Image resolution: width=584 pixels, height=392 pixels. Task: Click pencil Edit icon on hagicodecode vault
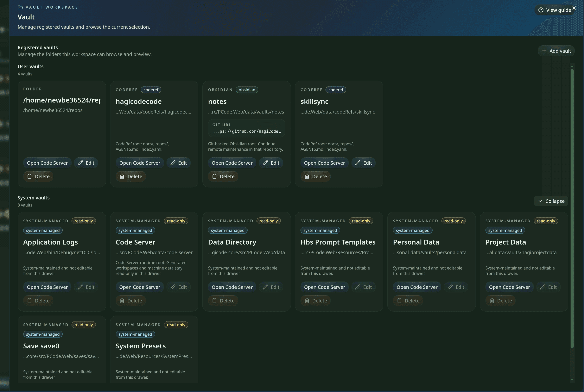(x=173, y=163)
